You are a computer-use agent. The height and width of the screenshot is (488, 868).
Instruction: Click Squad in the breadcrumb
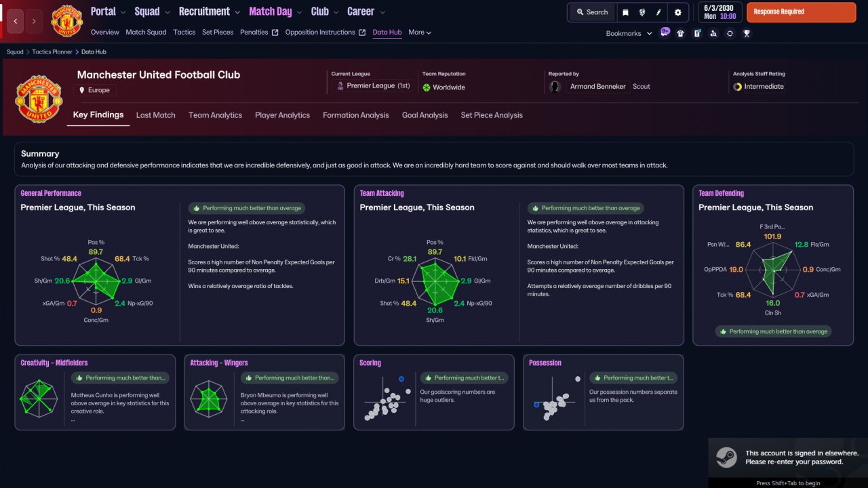15,52
